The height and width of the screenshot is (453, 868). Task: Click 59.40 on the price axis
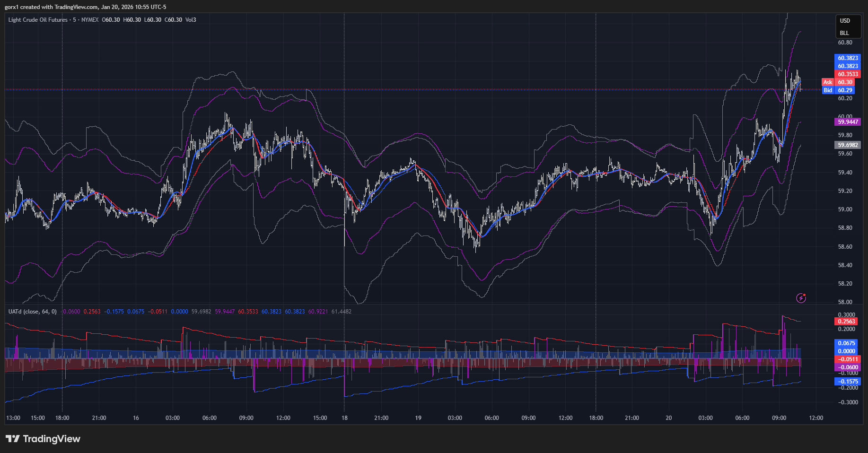point(845,173)
